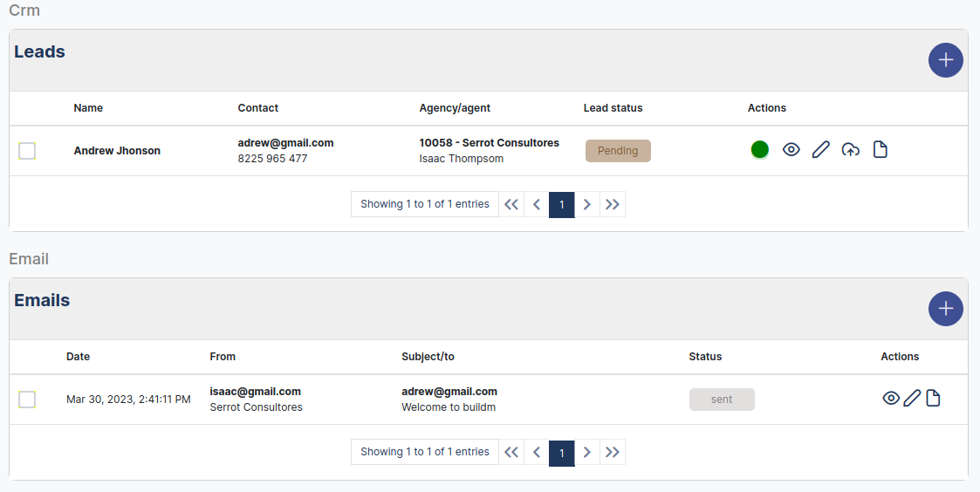This screenshot has height=492, width=980.
Task: View Andrew Jhonson lead details eye icon
Action: [791, 150]
